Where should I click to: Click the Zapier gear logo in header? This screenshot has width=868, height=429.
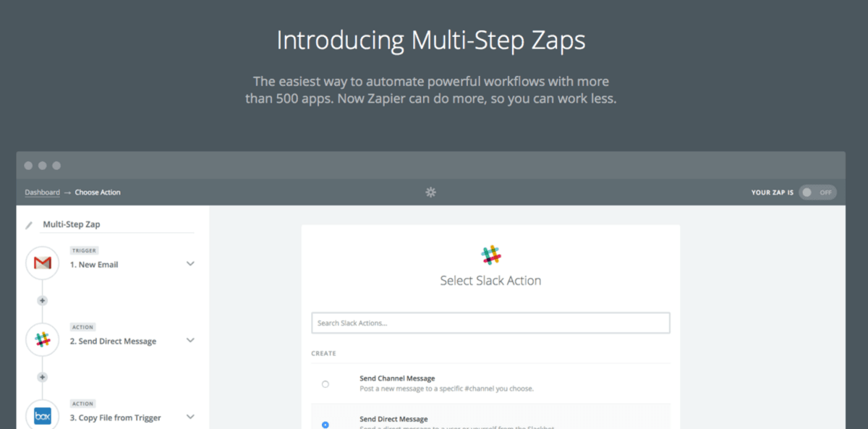[x=431, y=192]
